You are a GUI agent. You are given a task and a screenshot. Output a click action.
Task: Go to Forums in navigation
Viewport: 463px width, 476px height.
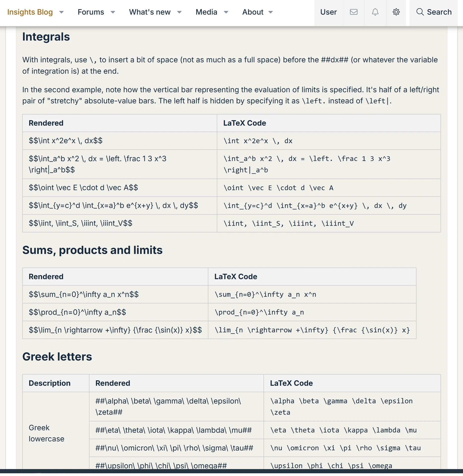point(91,12)
